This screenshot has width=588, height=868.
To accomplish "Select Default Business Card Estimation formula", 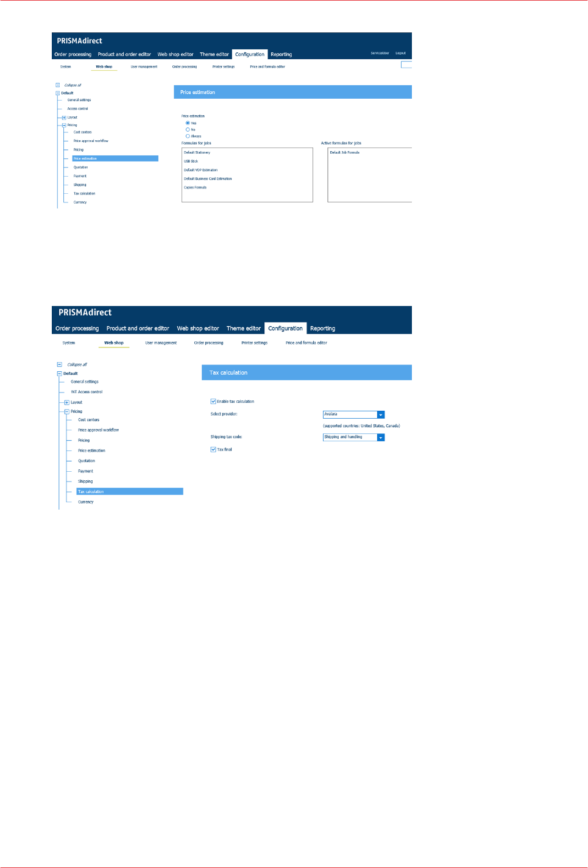I will (x=208, y=179).
